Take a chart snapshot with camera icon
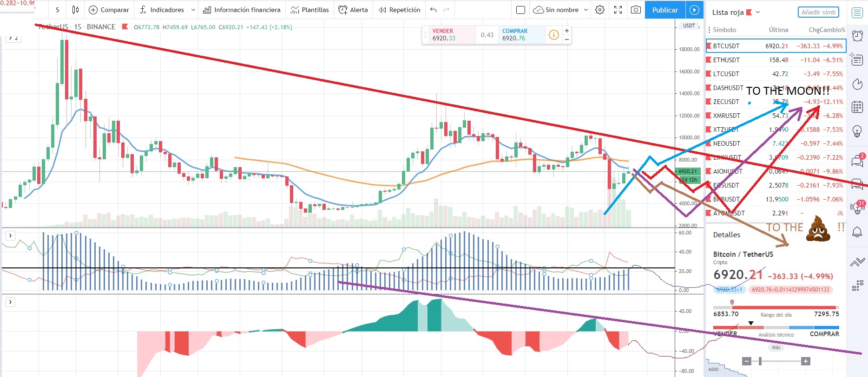 tap(636, 10)
